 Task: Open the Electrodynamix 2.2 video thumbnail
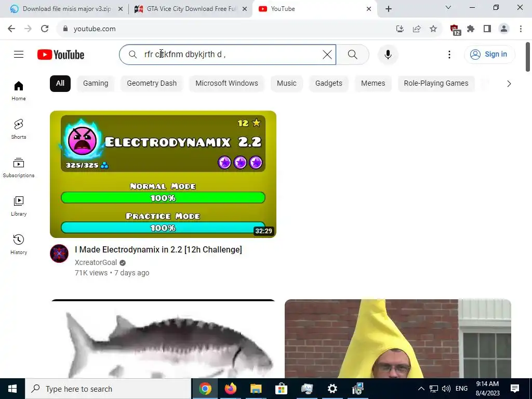(x=163, y=174)
